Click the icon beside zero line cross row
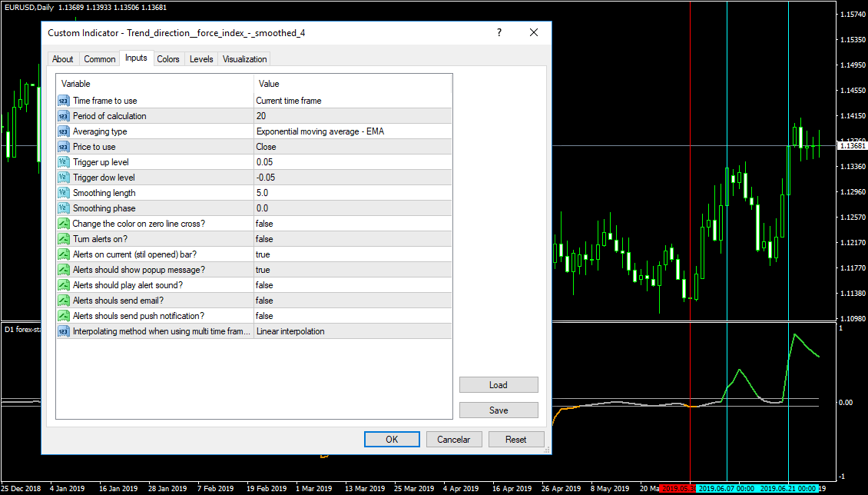The height and width of the screenshot is (495, 868). pos(63,224)
